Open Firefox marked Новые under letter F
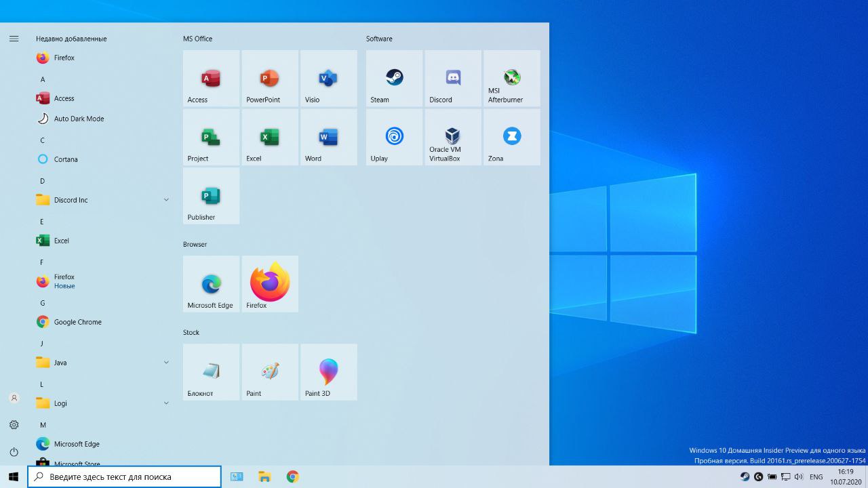The width and height of the screenshot is (868, 488). 102,281
